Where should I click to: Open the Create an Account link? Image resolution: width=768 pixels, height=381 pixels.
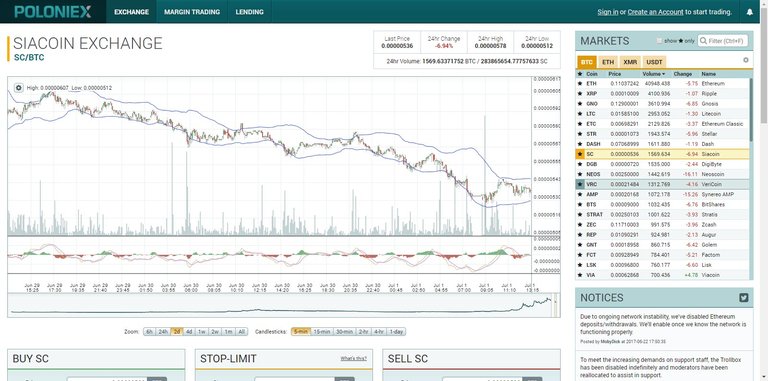[x=655, y=12]
